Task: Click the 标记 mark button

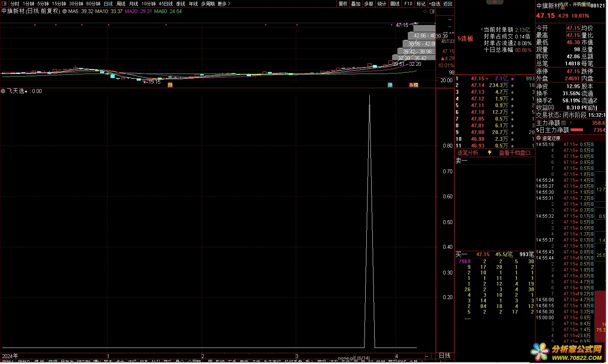Action: 421,4
